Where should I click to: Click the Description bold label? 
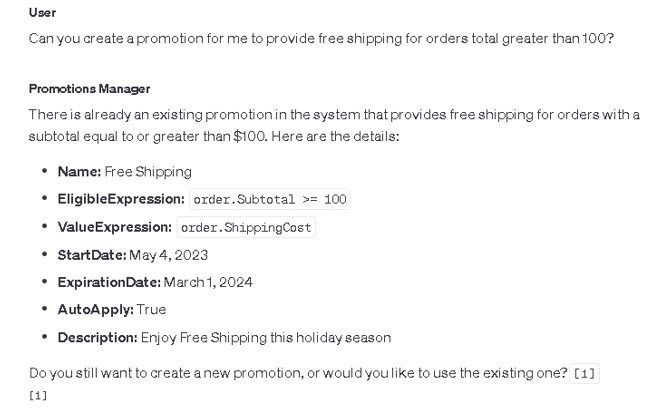[98, 338]
